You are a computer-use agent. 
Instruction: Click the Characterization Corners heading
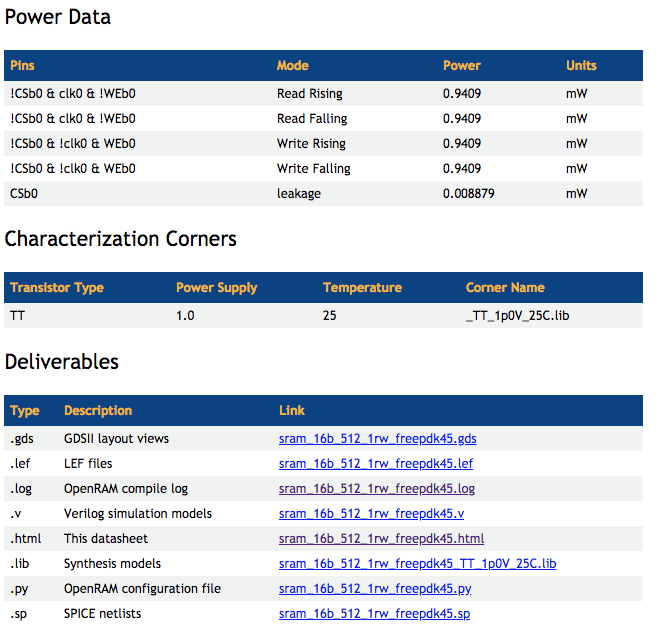tap(121, 239)
